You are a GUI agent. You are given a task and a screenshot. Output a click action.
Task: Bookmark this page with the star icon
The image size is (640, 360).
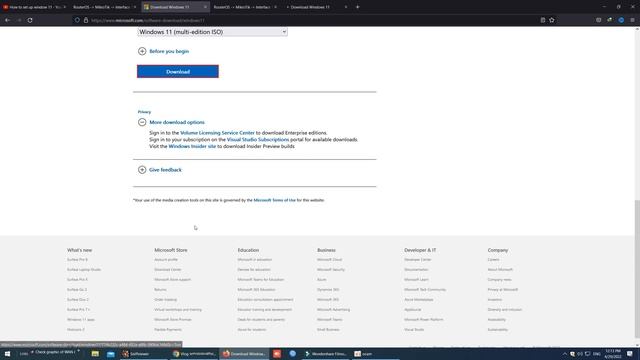(552, 20)
